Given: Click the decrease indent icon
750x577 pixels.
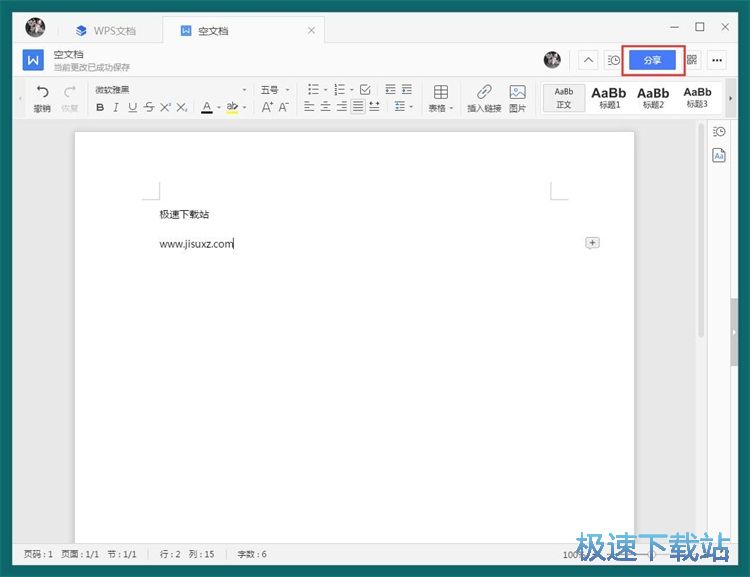Looking at the screenshot, I should click(390, 89).
